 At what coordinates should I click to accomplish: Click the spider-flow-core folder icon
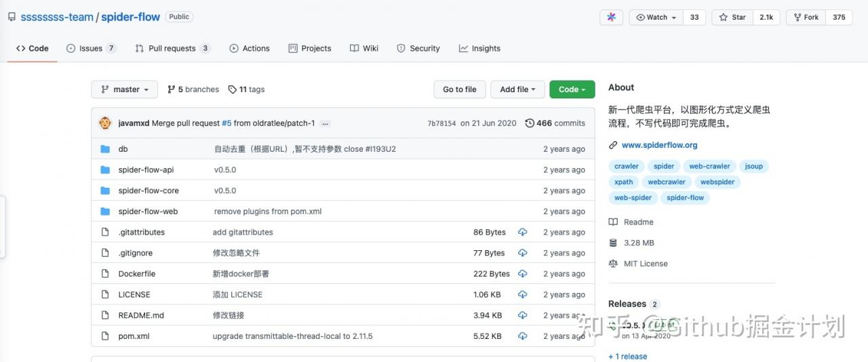tap(105, 190)
